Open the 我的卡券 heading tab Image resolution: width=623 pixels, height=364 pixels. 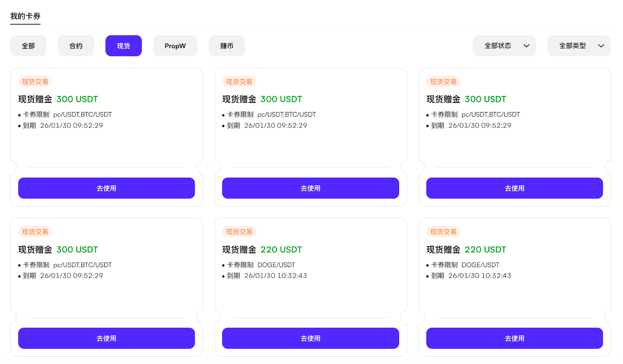pos(25,16)
